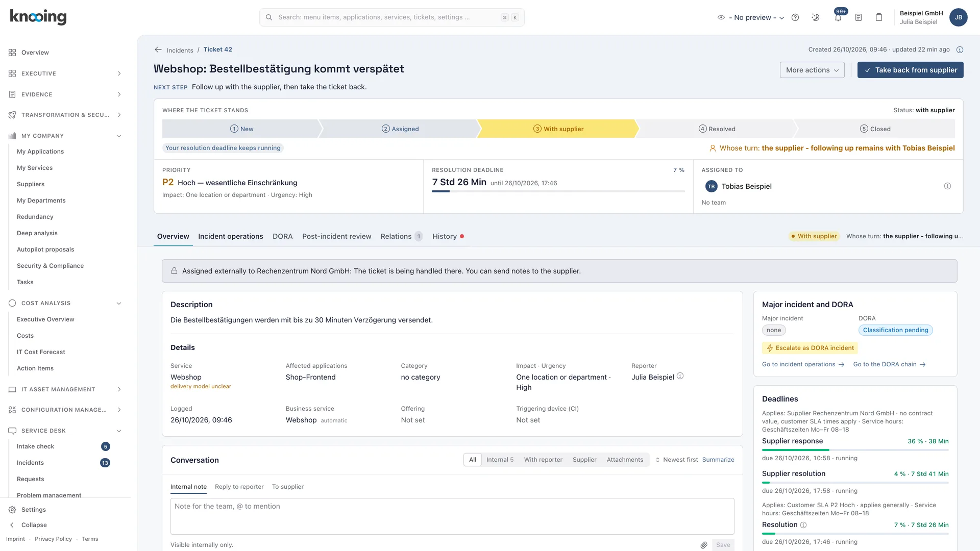Viewport: 980px width, 551px height.
Task: Toggle Newest first sort order
Action: click(x=677, y=460)
